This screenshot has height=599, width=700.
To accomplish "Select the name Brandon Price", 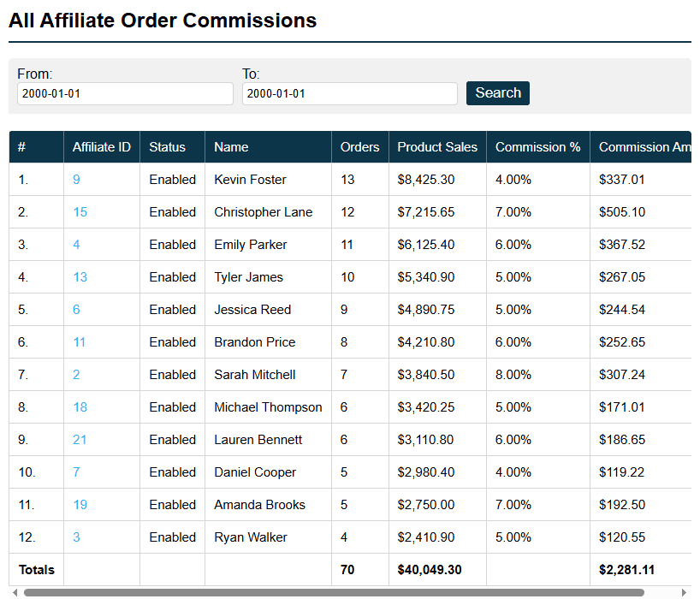I will 255,342.
